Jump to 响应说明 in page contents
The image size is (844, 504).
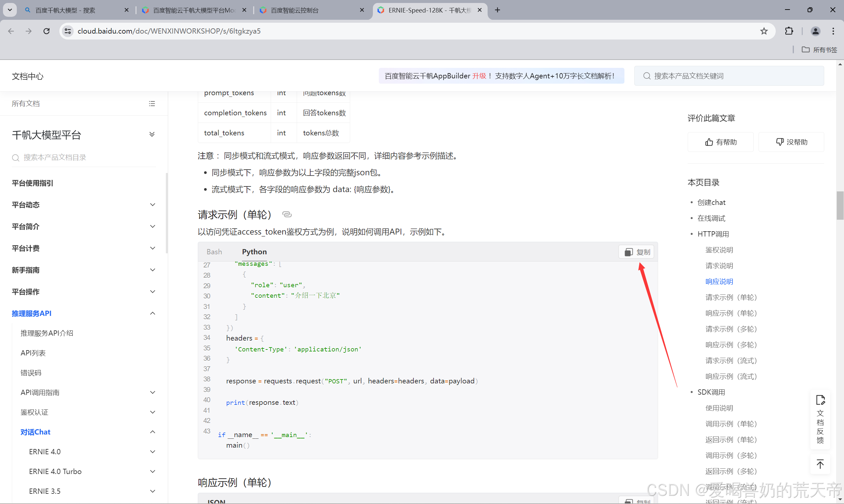pos(719,282)
